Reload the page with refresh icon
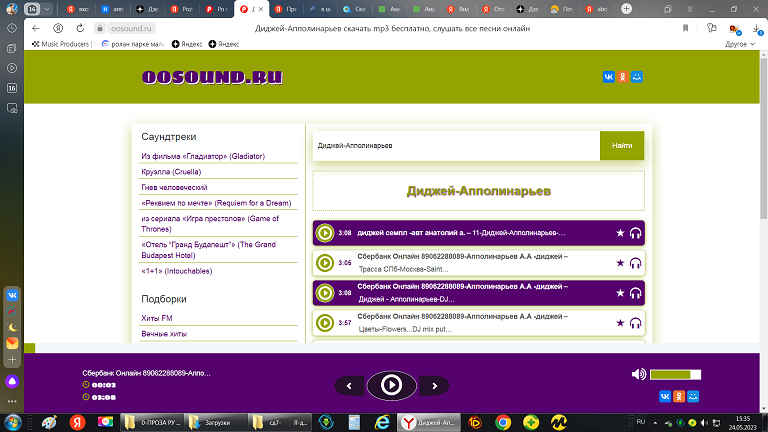The height and width of the screenshot is (432, 768). [x=80, y=28]
